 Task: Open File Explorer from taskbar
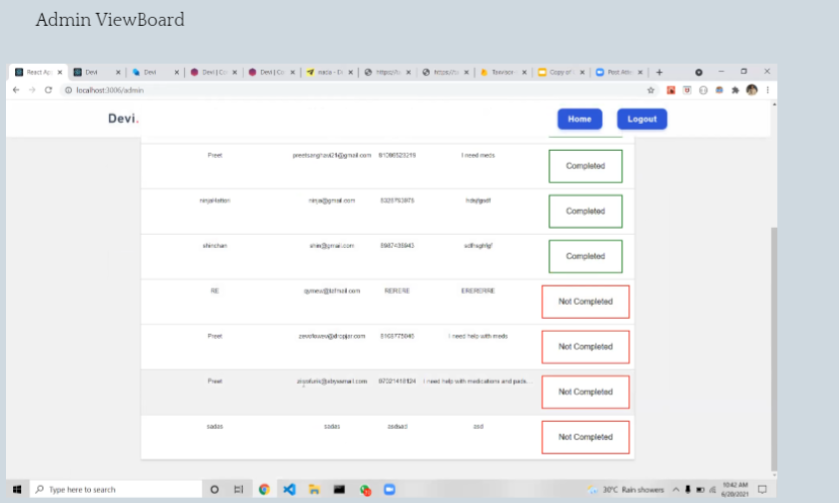pyautogui.click(x=314, y=489)
